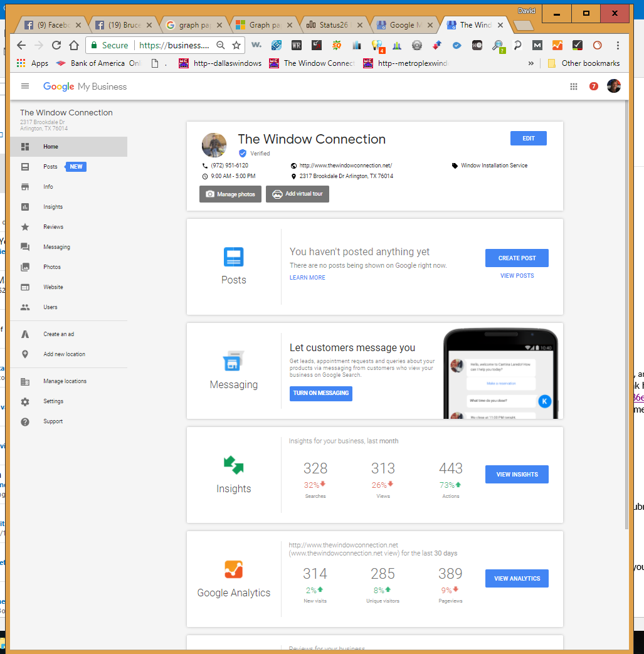Screen dimensions: 644x654
Task: Click the Add new location pin icon
Action: [25, 354]
